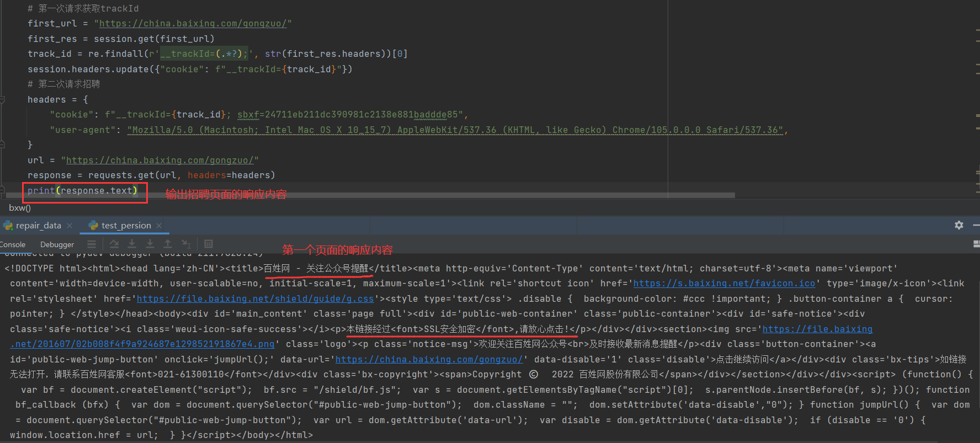Open the Evaluate Expression calculator icon
This screenshot has height=443, width=980.
pyautogui.click(x=209, y=244)
